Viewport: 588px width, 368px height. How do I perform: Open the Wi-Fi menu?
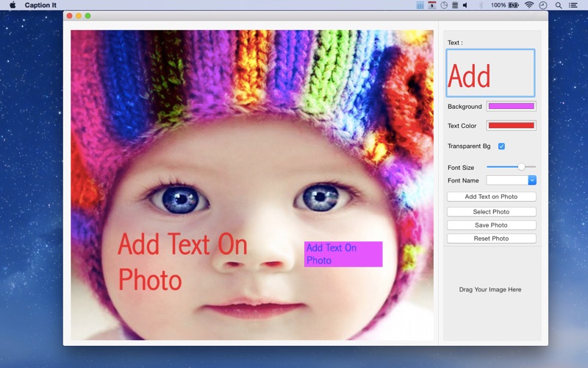(x=529, y=5)
